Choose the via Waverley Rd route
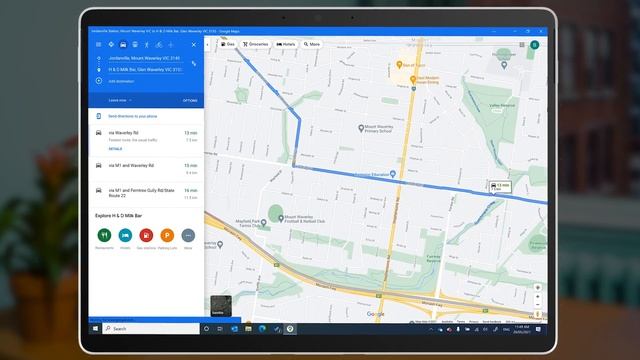The image size is (640, 360). (x=146, y=141)
